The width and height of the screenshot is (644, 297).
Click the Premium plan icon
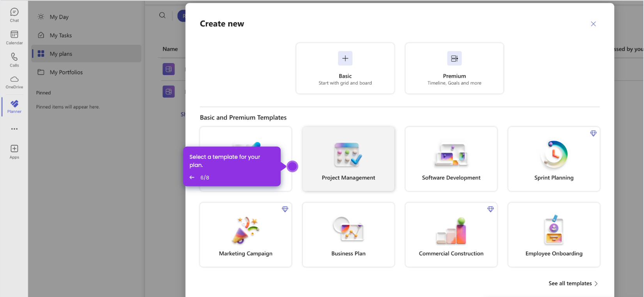tap(454, 58)
